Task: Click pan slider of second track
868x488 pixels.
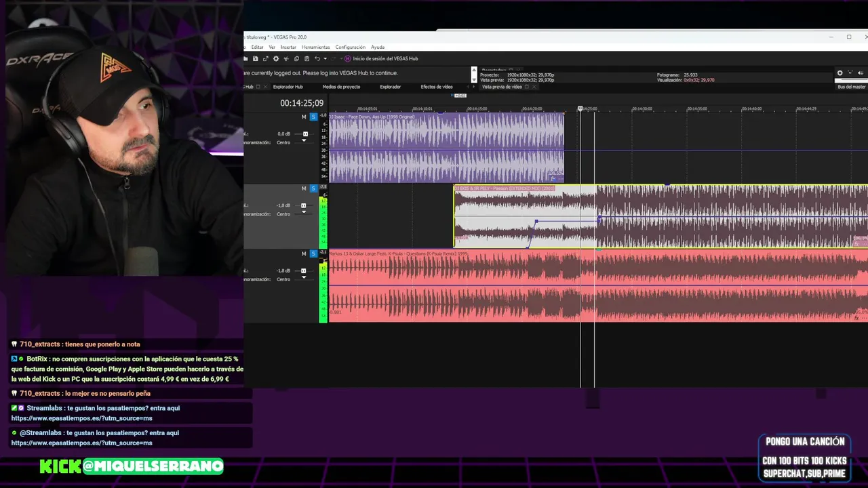Action: coord(304,213)
